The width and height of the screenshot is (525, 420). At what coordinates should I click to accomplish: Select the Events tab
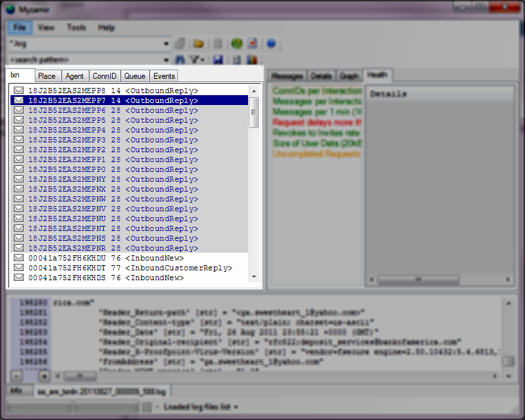164,76
